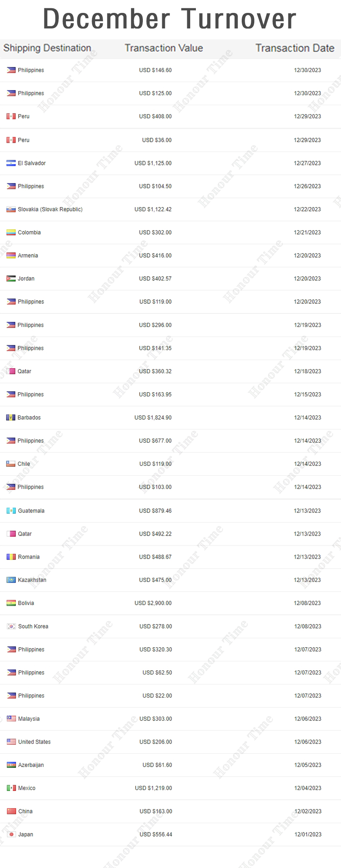Screen dimensions: 341x868
Task: Click the December Turnover title
Action: pos(170,19)
